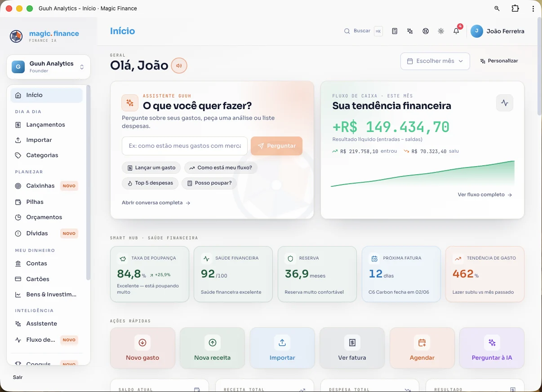Viewport: 542px width, 392px height.
Task: Open Importar in sidebar menu
Action: click(x=47, y=140)
